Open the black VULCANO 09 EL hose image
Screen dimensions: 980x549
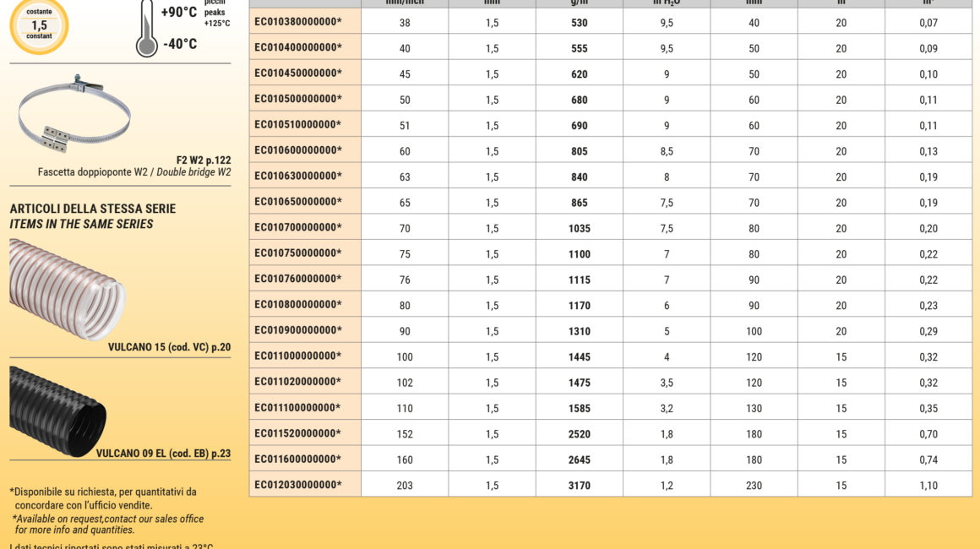58,410
